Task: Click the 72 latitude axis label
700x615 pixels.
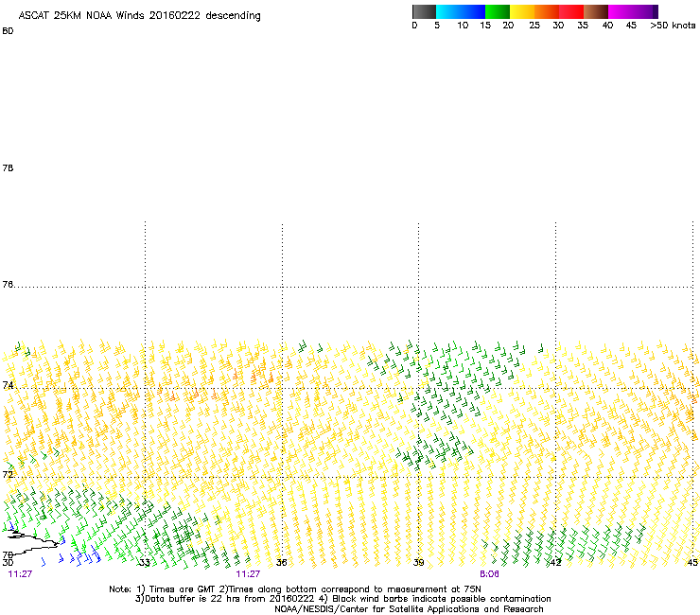Action: pyautogui.click(x=8, y=474)
